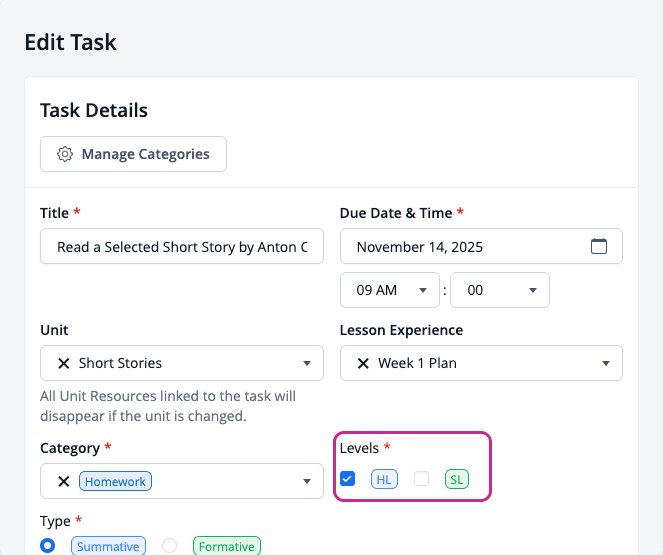The width and height of the screenshot is (663, 555).
Task: Expand the Unit dropdown arrow
Action: pyautogui.click(x=307, y=363)
